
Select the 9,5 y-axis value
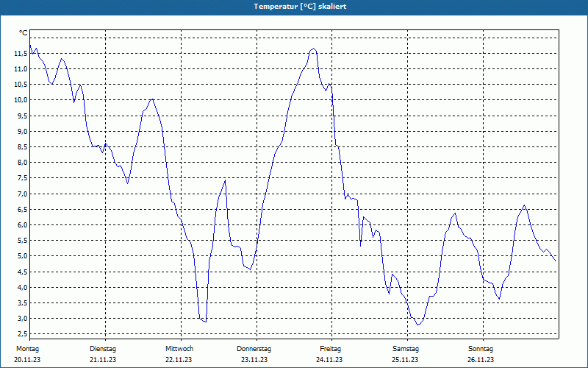click(x=22, y=116)
